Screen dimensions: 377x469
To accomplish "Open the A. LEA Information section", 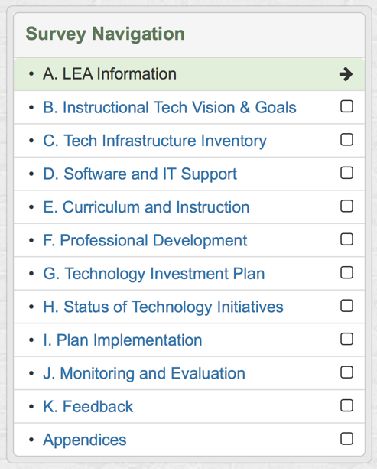I will (110, 74).
